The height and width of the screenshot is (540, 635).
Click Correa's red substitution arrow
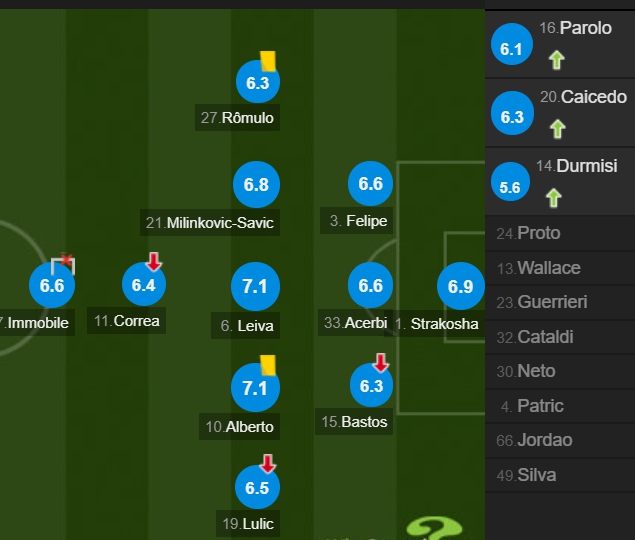click(x=154, y=262)
